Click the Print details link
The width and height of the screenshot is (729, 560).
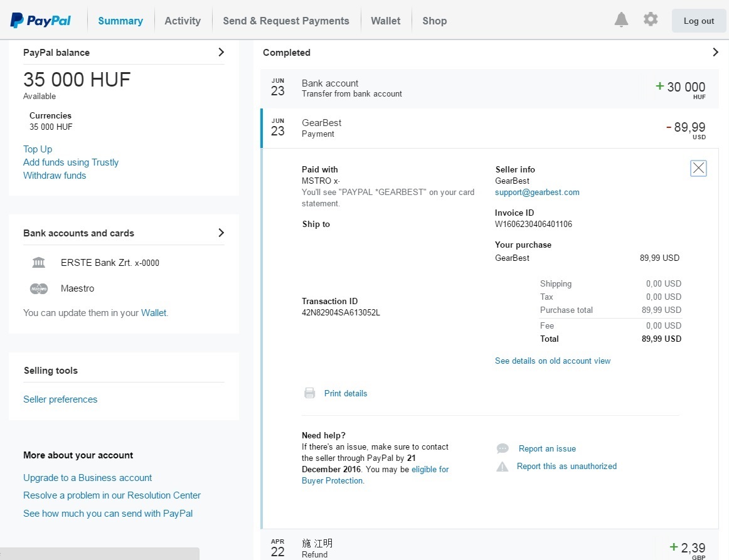pyautogui.click(x=346, y=394)
